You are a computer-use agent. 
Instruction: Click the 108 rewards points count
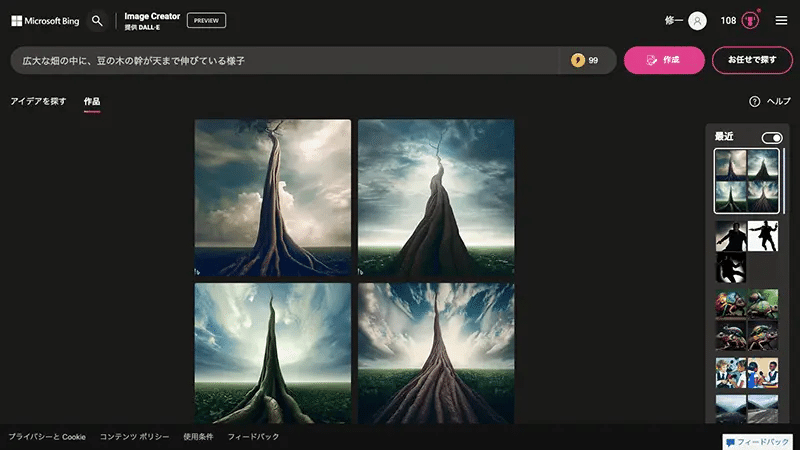(728, 21)
